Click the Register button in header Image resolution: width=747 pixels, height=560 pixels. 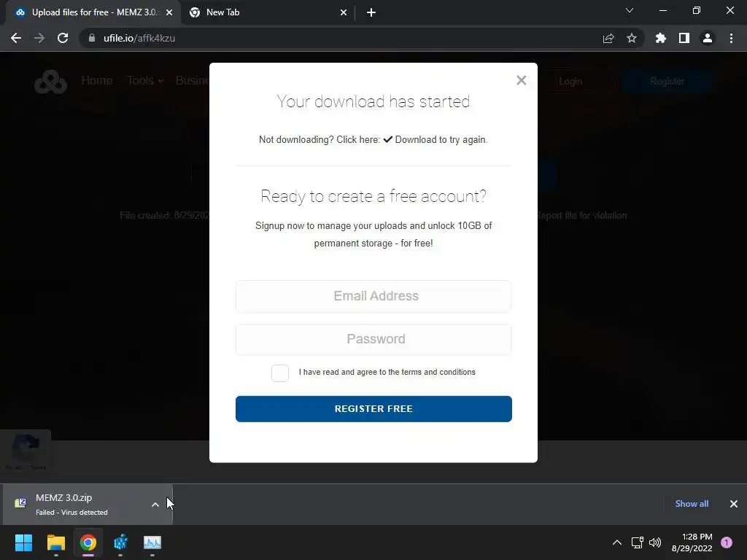click(x=667, y=82)
